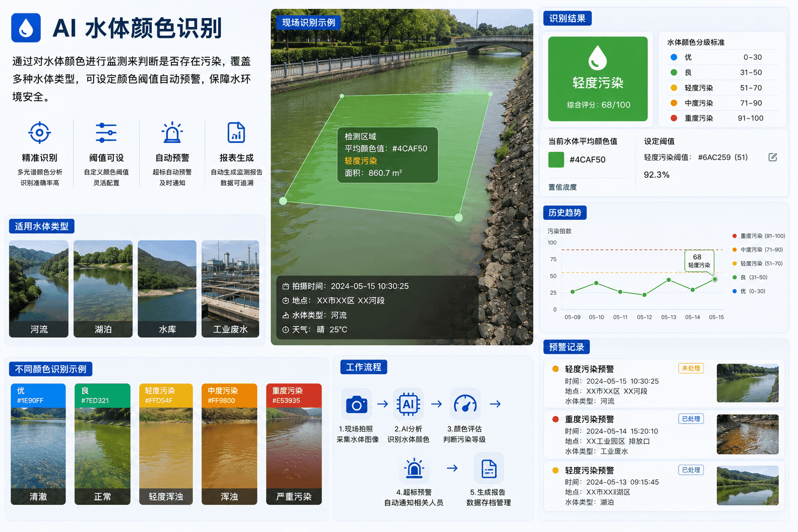Click the AI分析 chip icon

click(x=408, y=404)
